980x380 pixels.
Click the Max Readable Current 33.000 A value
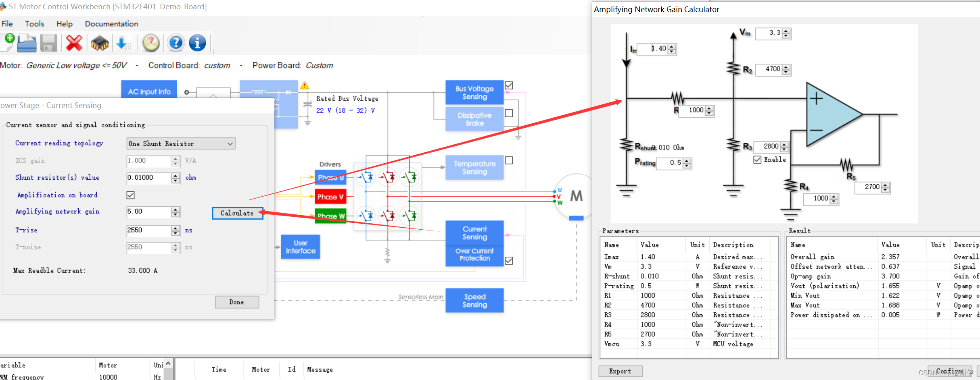[x=143, y=270]
